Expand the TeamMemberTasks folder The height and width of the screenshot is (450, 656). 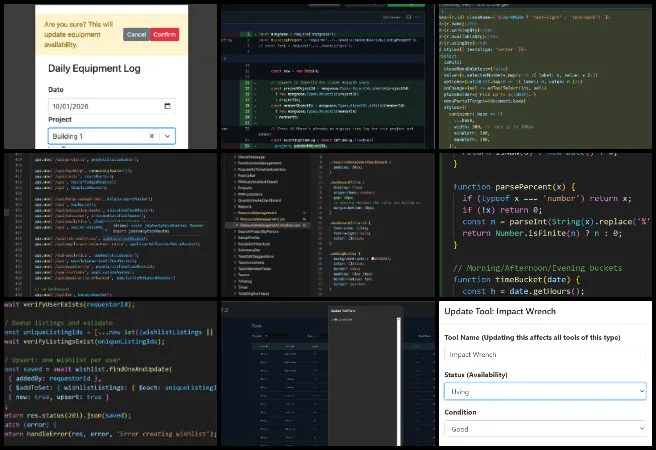254,268
